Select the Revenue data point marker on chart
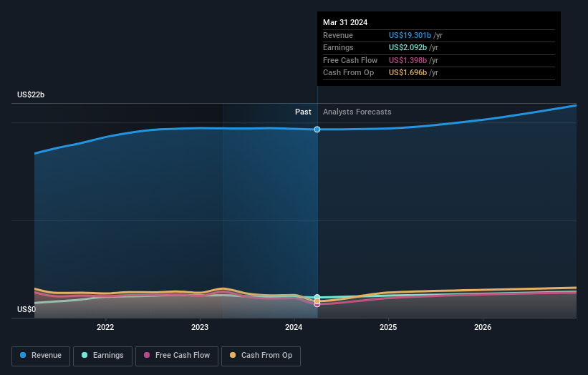This screenshot has width=588, height=375. (x=317, y=130)
